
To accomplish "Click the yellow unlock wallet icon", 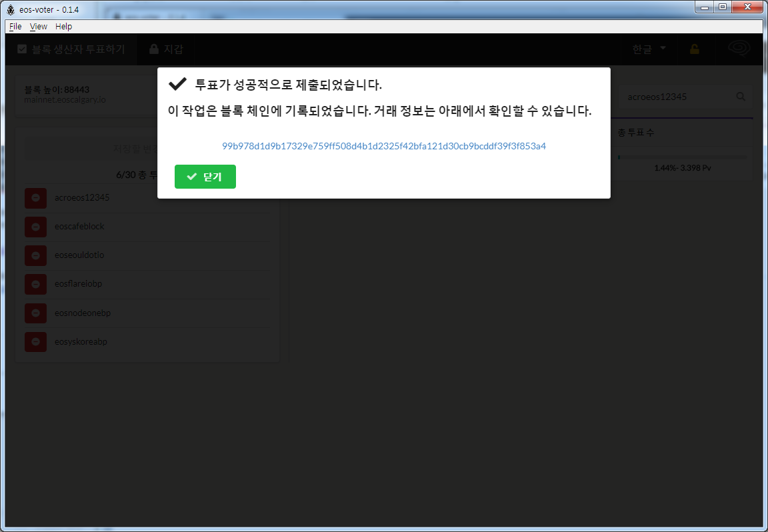I will [x=695, y=49].
